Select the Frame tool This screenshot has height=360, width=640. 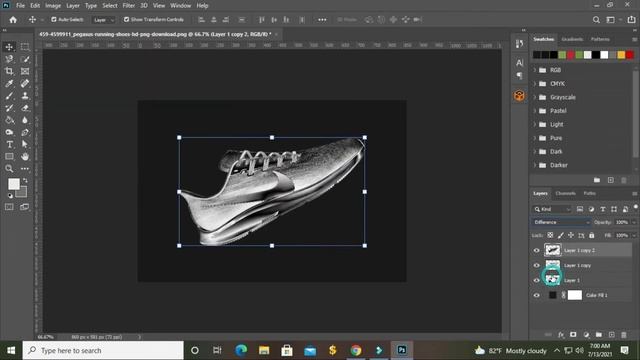(25, 71)
